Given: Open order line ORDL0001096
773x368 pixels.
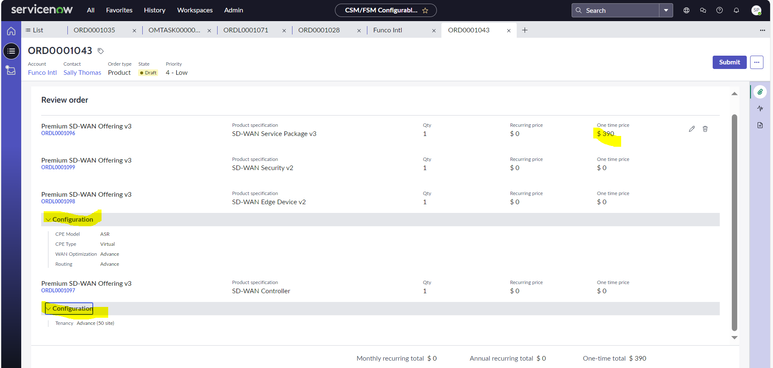Looking at the screenshot, I should pos(58,133).
